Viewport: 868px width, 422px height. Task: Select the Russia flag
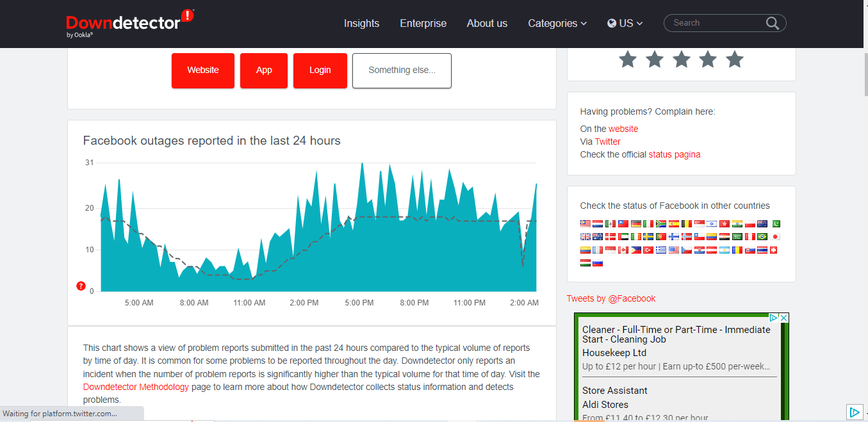[x=598, y=263]
